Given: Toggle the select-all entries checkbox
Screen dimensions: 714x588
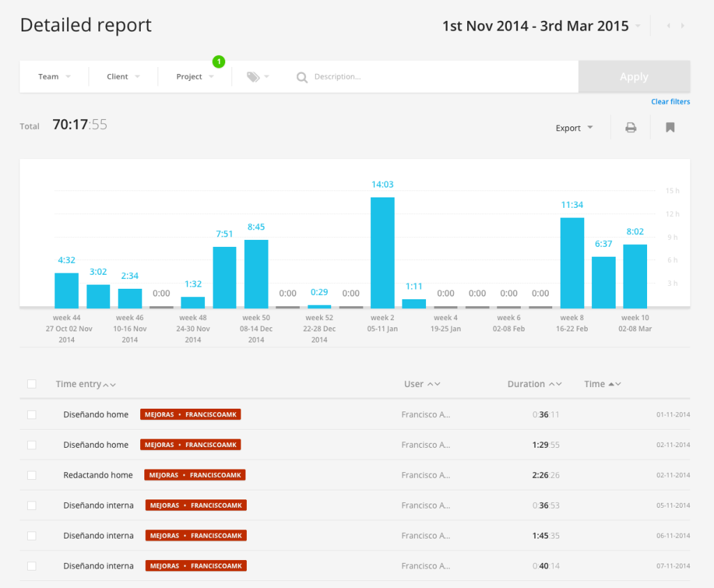Looking at the screenshot, I should (31, 384).
